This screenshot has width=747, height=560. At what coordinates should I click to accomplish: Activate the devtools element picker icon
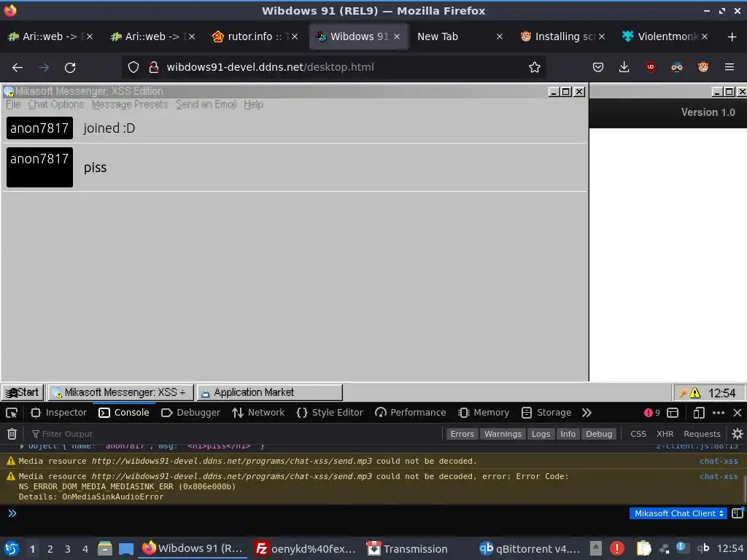tap(12, 413)
